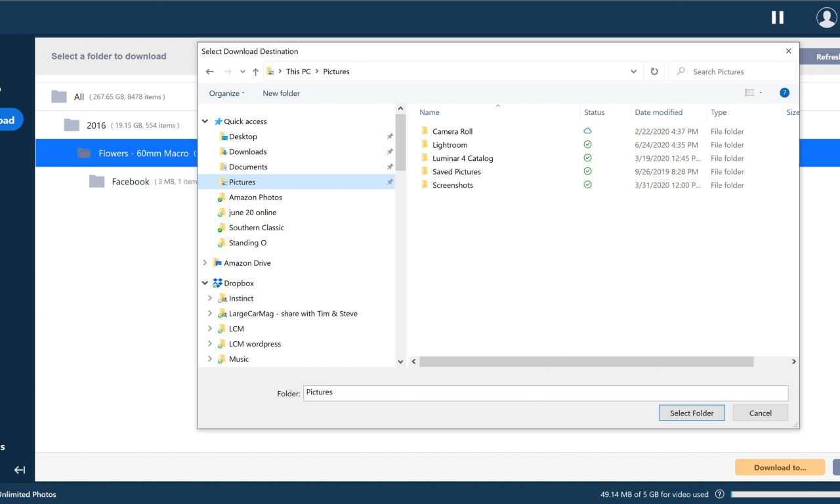Click the Refresh icon in address bar

(654, 72)
